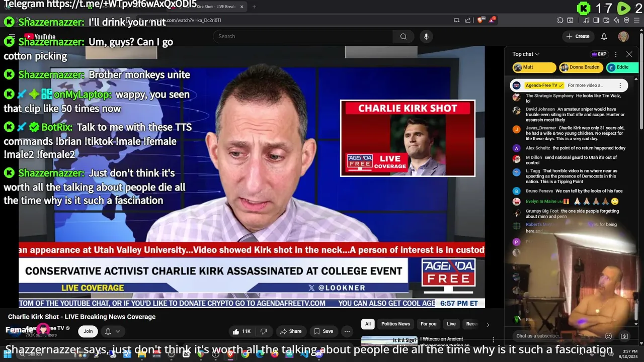Show more filter chips with next arrow
Image resolution: width=644 pixels, height=362 pixels.
487,324
